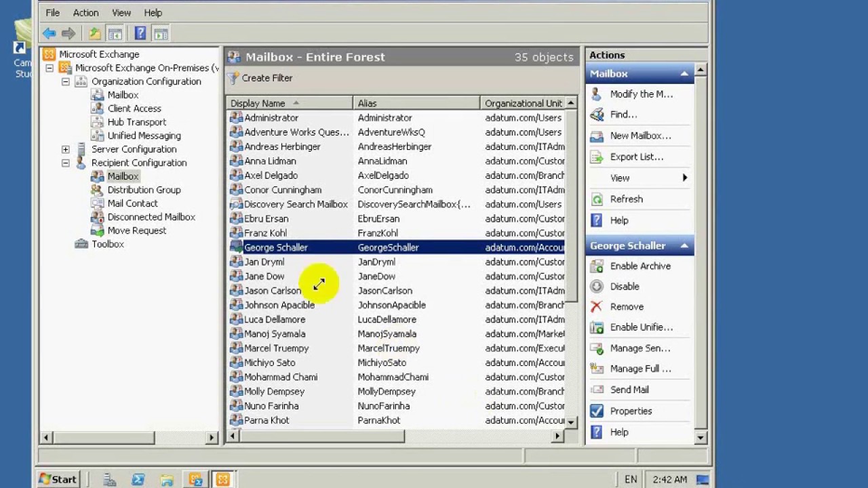Select Organization Configuration in the tree

146,81
